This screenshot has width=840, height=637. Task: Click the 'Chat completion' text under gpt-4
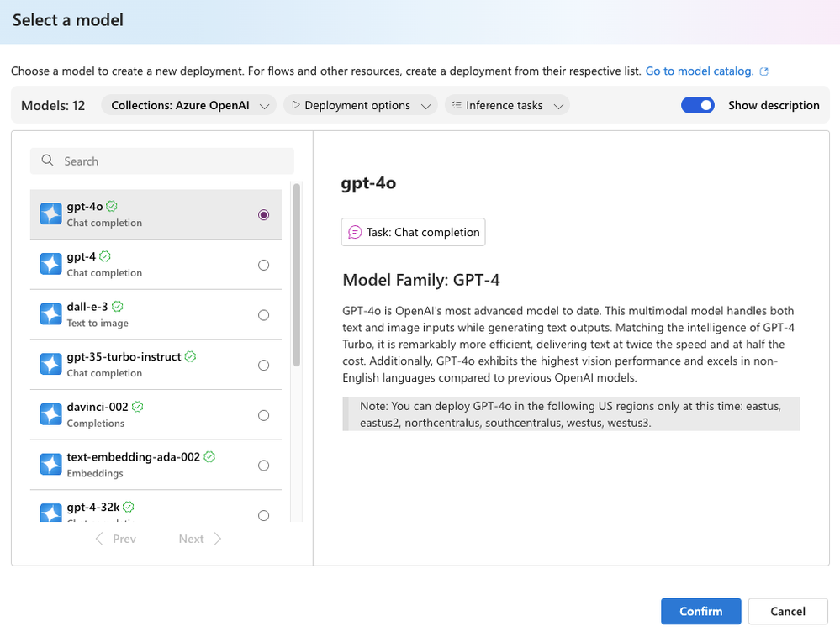(x=104, y=273)
